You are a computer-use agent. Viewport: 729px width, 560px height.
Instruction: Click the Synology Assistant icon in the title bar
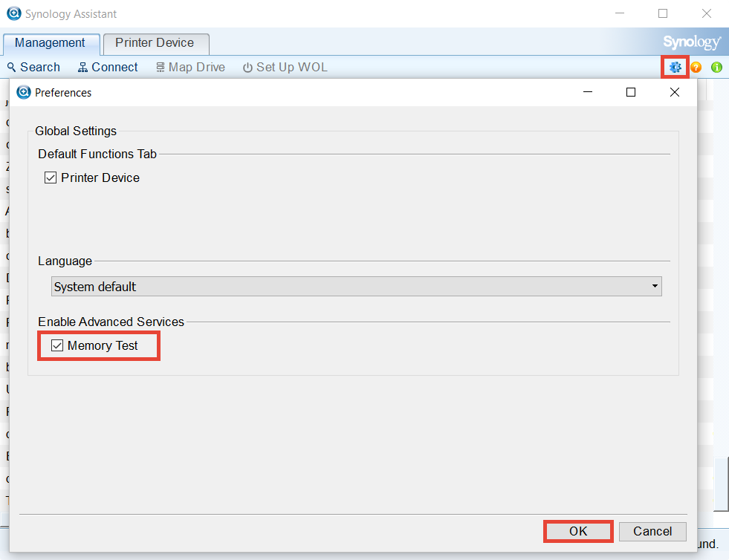coord(13,13)
